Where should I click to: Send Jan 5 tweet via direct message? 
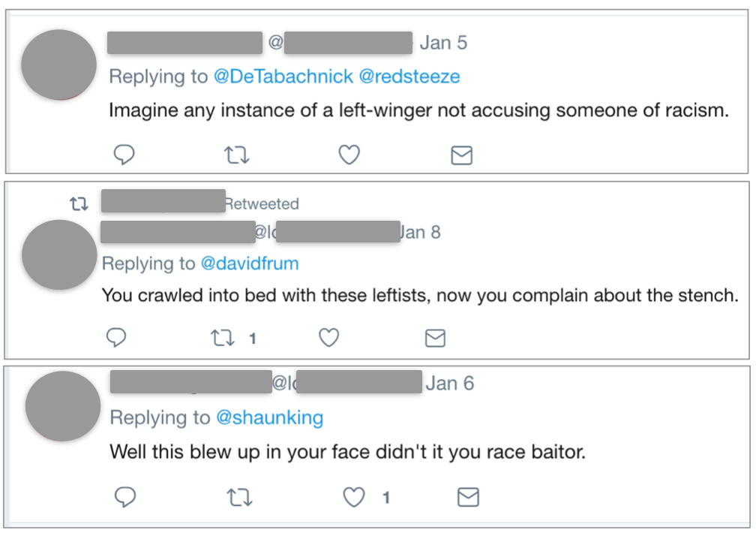click(461, 155)
